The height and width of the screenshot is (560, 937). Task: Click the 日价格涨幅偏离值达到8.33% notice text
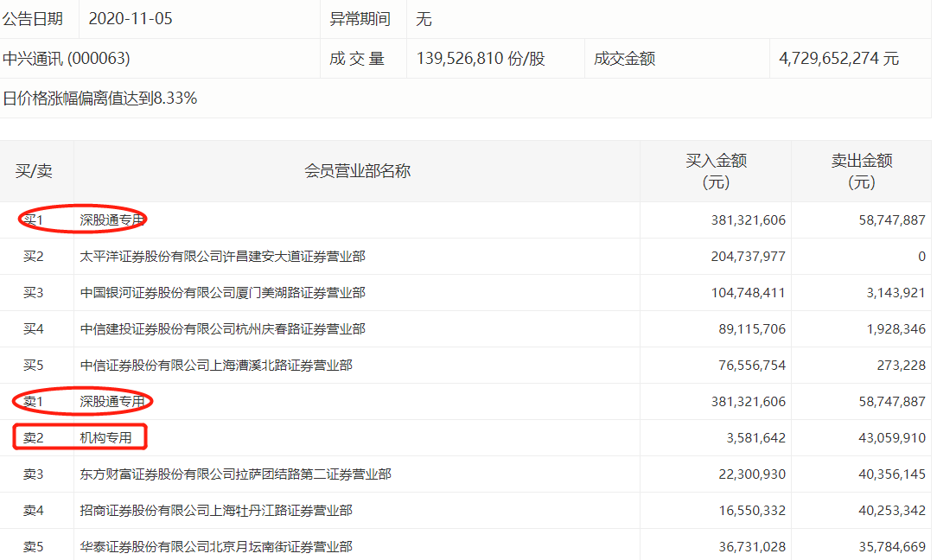tap(100, 99)
